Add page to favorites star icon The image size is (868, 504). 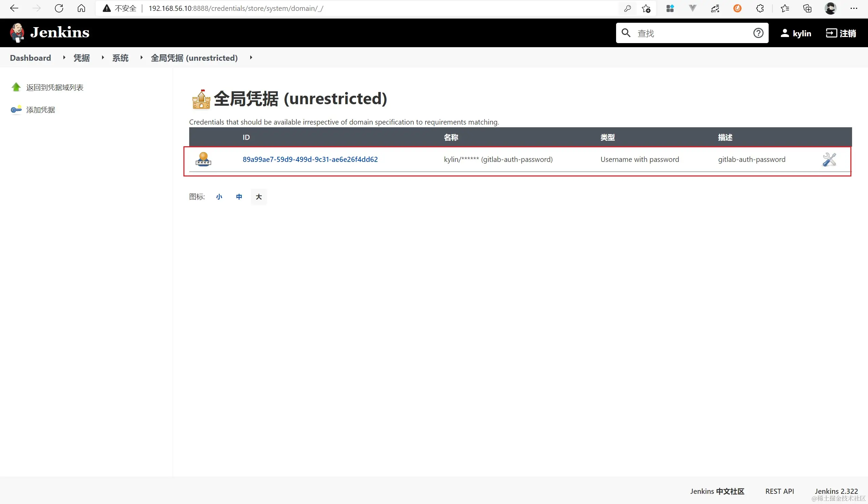click(646, 8)
